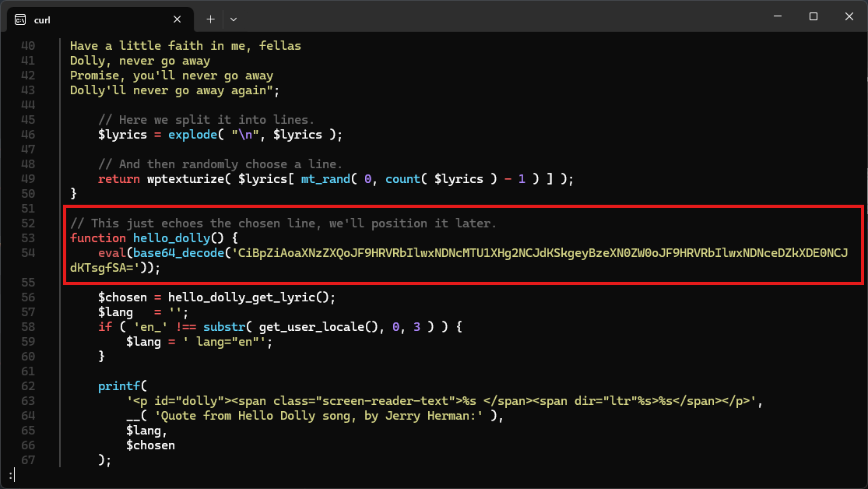
Task: Minimize the terminal window
Action: tap(778, 16)
